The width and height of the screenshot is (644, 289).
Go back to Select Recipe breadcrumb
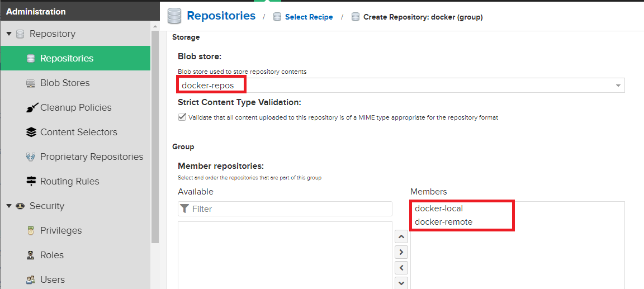coord(309,17)
